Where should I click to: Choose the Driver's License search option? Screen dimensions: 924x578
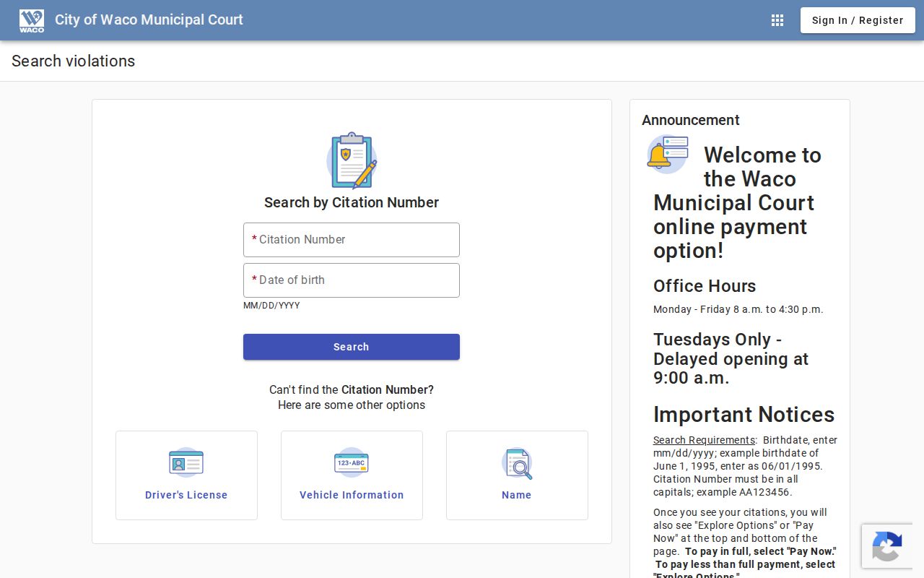click(186, 475)
